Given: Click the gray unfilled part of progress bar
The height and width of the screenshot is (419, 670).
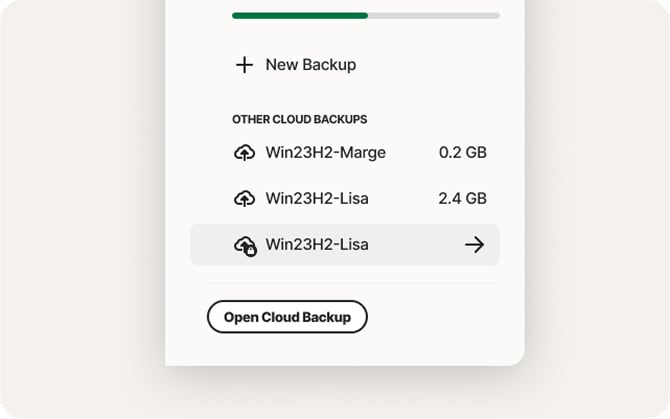Looking at the screenshot, I should [434, 16].
